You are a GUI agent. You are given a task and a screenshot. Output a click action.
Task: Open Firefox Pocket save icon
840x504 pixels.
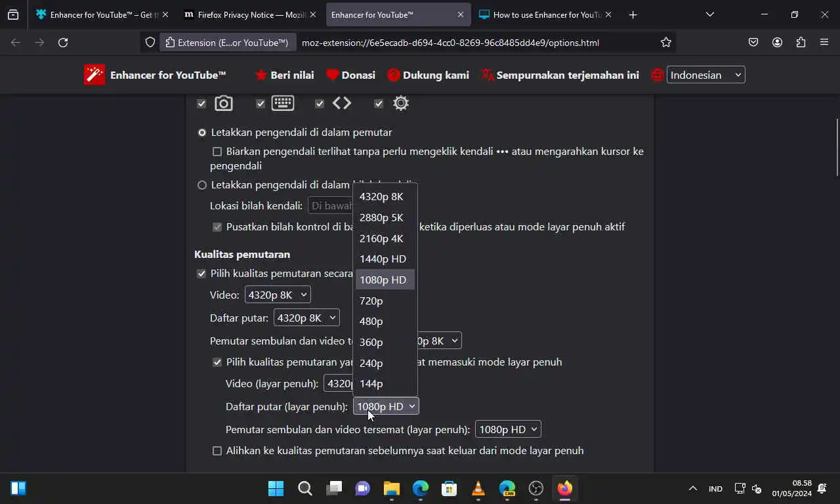(x=753, y=43)
